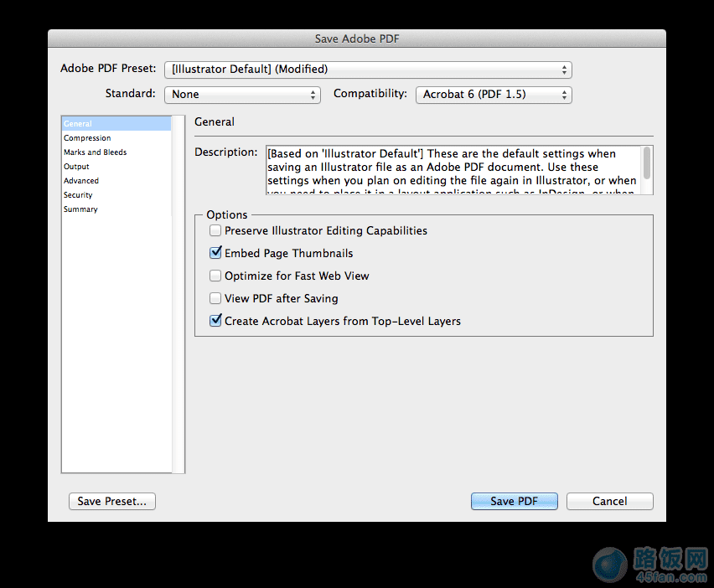Screen dimensions: 714x588
Task: Click the Save PDF button
Action: tap(514, 501)
